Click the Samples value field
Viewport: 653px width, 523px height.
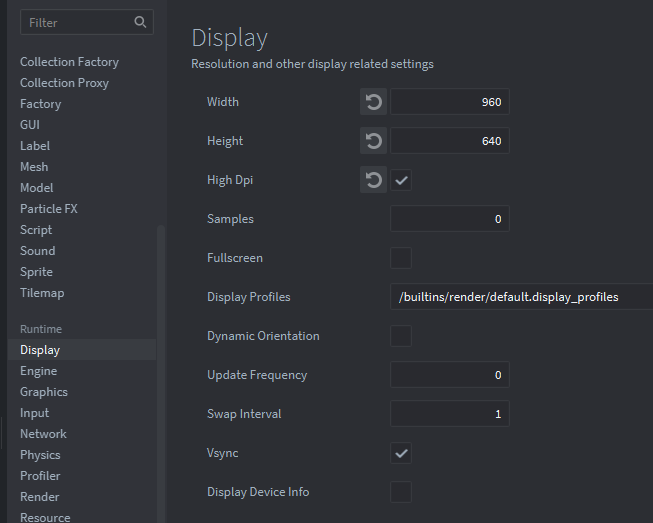(x=449, y=219)
